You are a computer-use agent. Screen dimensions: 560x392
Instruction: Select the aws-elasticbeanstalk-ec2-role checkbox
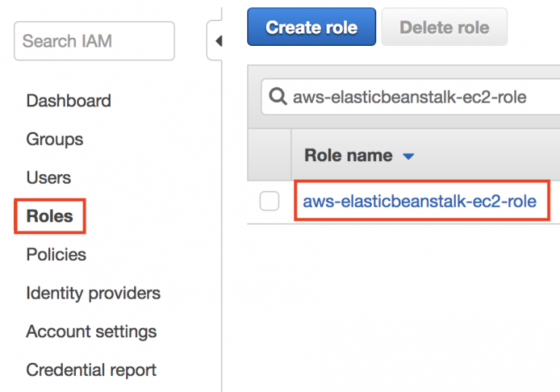tap(270, 202)
